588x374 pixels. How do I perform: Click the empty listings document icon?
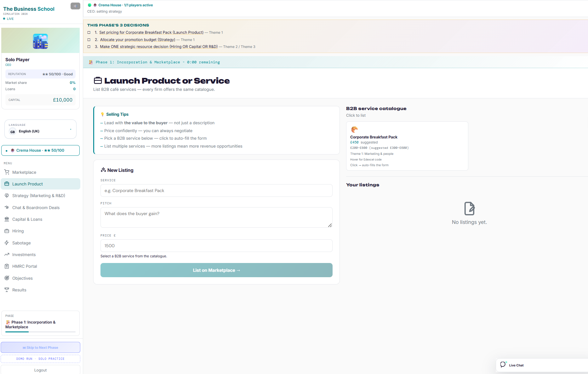tap(469, 208)
